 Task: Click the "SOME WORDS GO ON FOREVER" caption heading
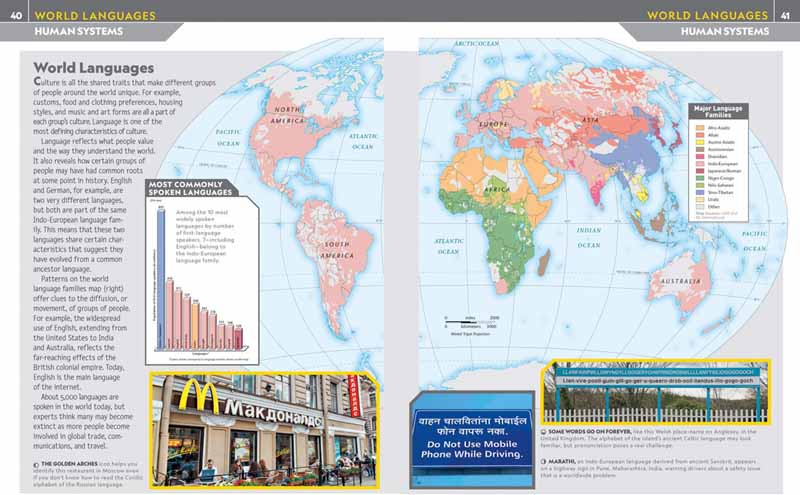point(590,431)
